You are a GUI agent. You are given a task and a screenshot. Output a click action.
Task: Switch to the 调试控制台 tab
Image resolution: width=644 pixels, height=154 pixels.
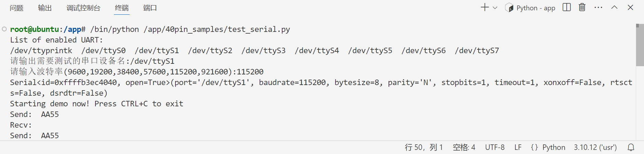click(x=83, y=8)
